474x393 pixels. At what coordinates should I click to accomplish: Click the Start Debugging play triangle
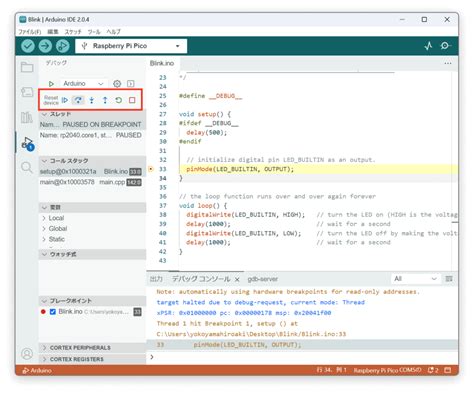(x=51, y=84)
